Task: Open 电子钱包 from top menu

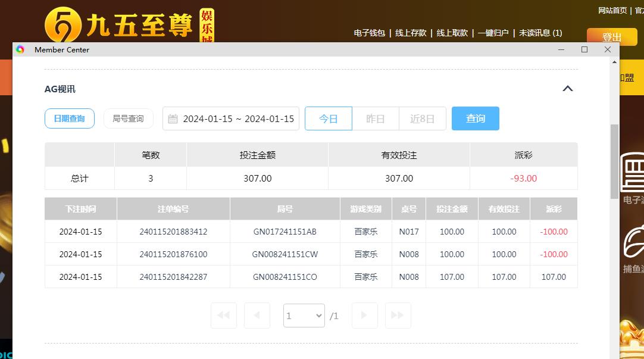Action: point(370,33)
